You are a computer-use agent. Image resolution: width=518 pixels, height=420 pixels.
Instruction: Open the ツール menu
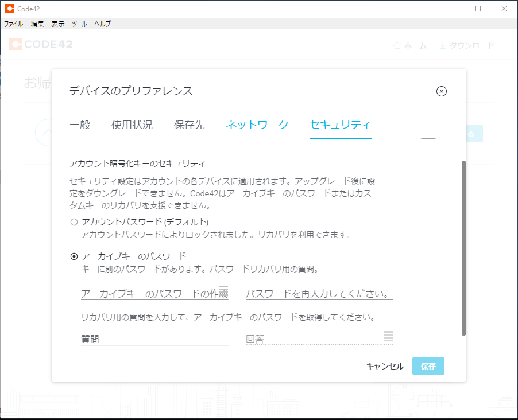[x=79, y=24]
